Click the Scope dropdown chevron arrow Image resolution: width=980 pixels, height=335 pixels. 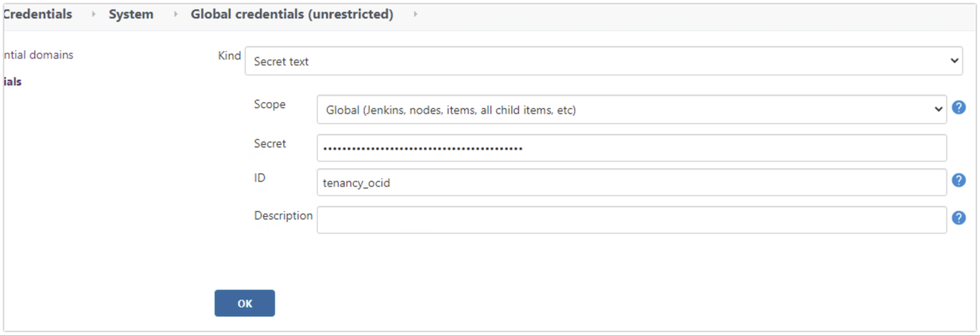(x=939, y=109)
